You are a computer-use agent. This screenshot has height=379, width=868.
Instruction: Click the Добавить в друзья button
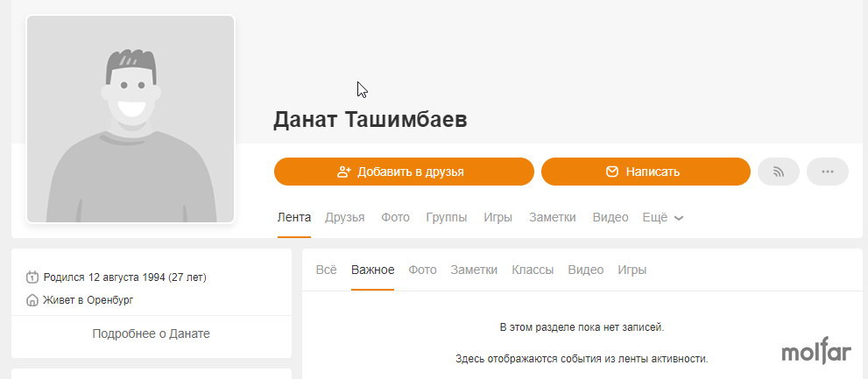404,172
